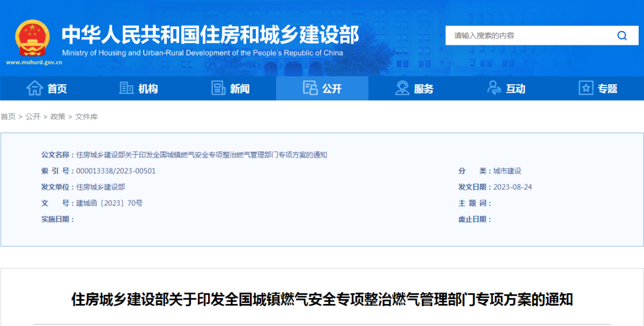Go to 公开 in breadcrumb
644x326 pixels.
point(33,117)
